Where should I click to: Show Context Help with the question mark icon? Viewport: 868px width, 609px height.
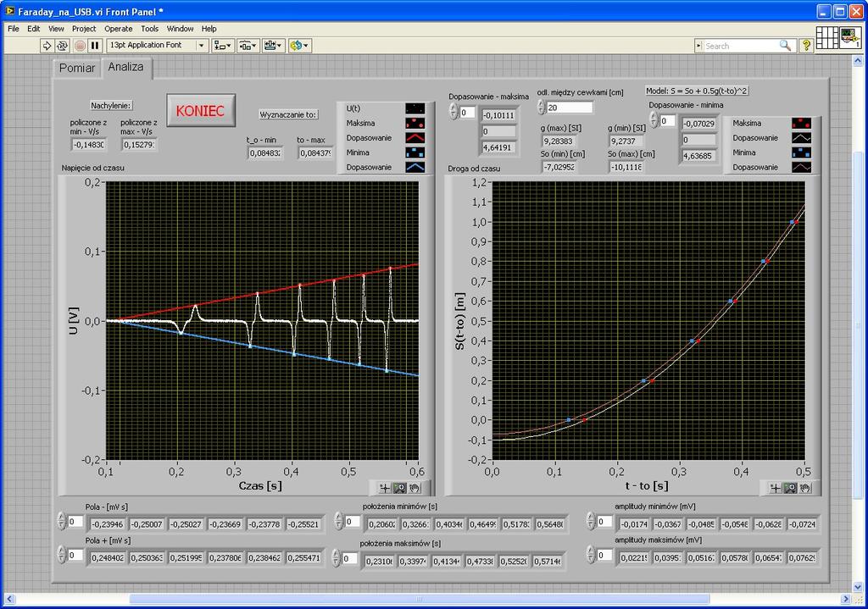tap(806, 46)
